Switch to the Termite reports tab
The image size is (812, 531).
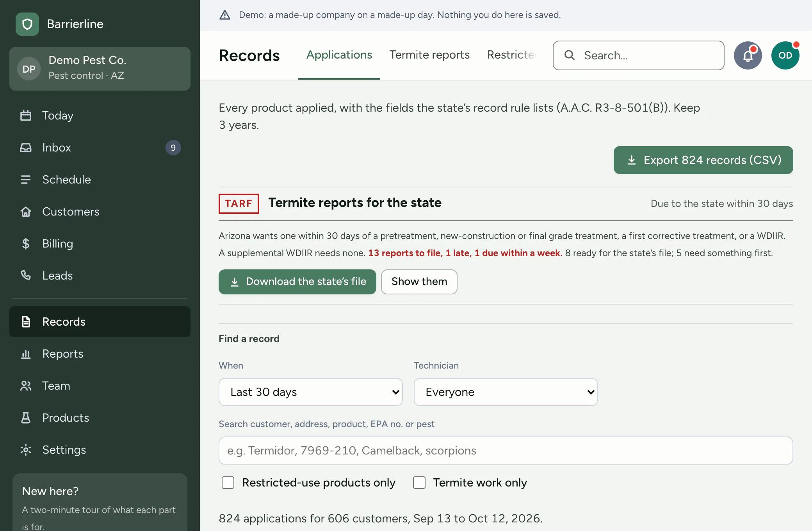tap(429, 55)
